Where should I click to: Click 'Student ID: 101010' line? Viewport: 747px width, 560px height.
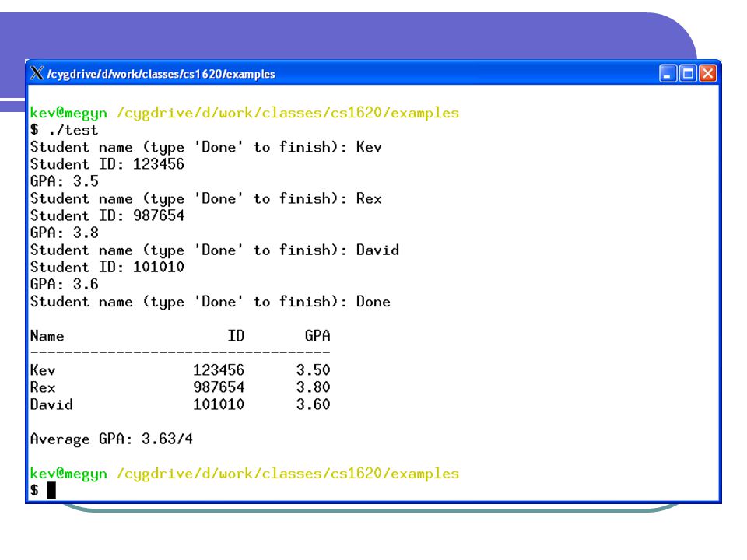(x=107, y=267)
